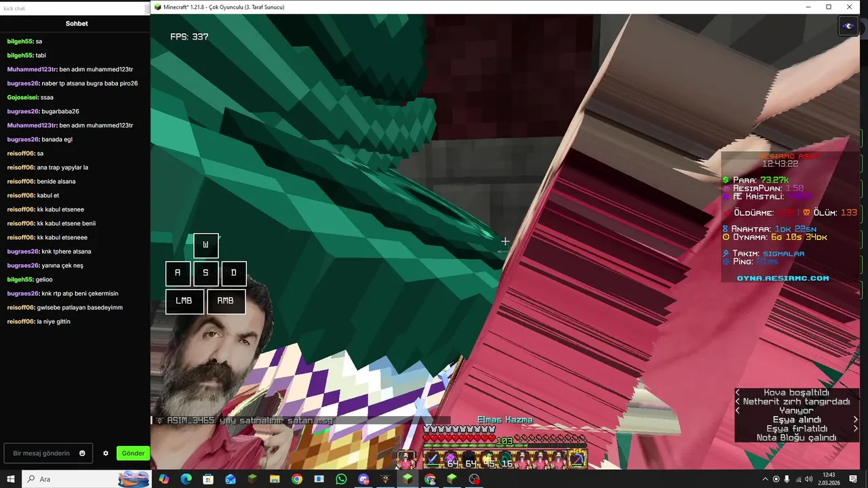Show hidden system tray icons
Image resolution: width=868 pixels, height=488 pixels.
pos(765,479)
